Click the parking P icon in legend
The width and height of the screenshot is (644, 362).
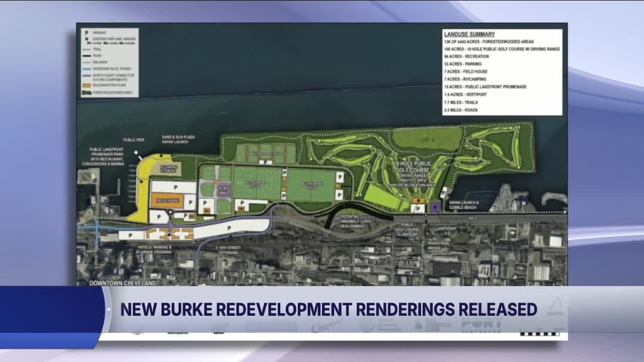[86, 33]
